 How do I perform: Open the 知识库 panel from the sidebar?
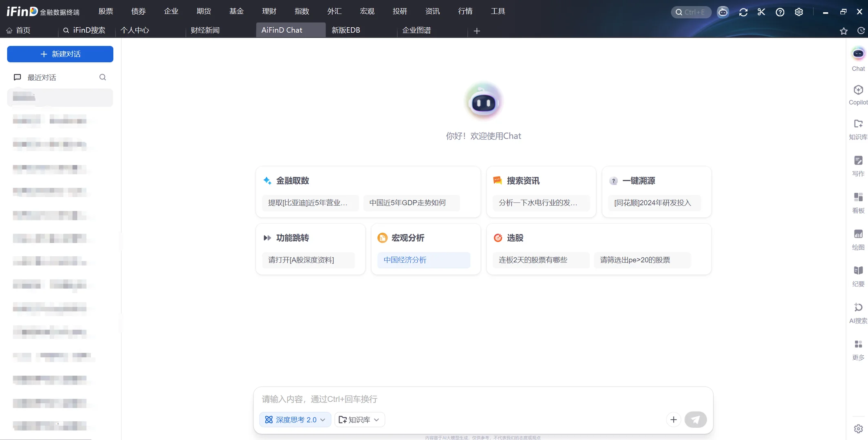[858, 130]
